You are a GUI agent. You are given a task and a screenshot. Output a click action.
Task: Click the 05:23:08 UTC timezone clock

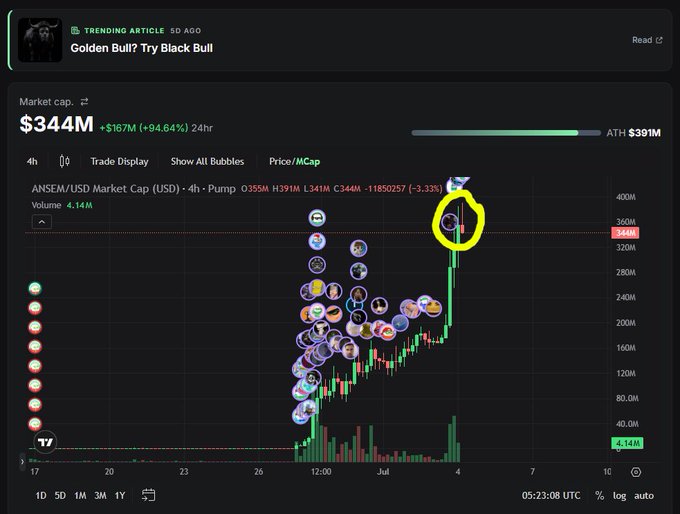(x=551, y=495)
